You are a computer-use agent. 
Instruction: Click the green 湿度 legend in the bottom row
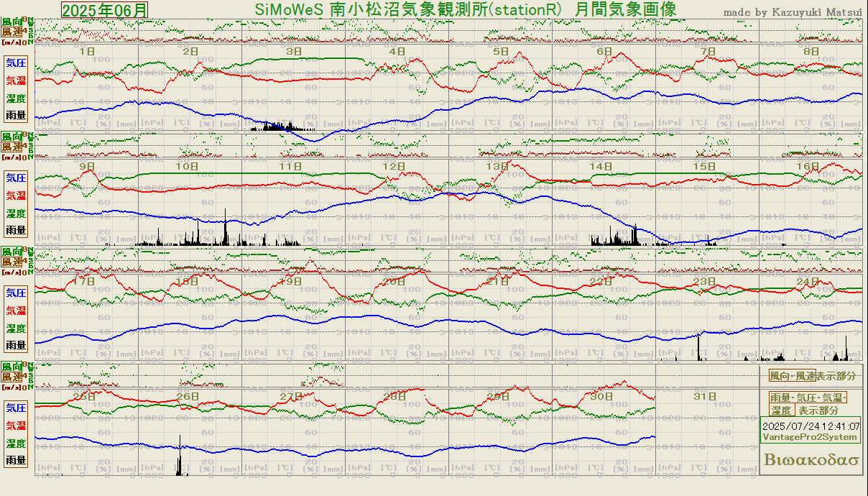pos(16,444)
